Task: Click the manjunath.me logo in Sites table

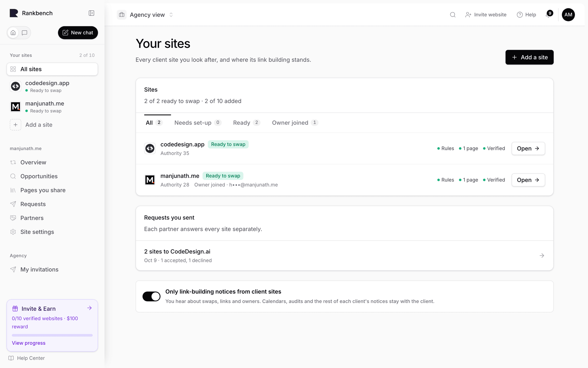Action: [150, 180]
